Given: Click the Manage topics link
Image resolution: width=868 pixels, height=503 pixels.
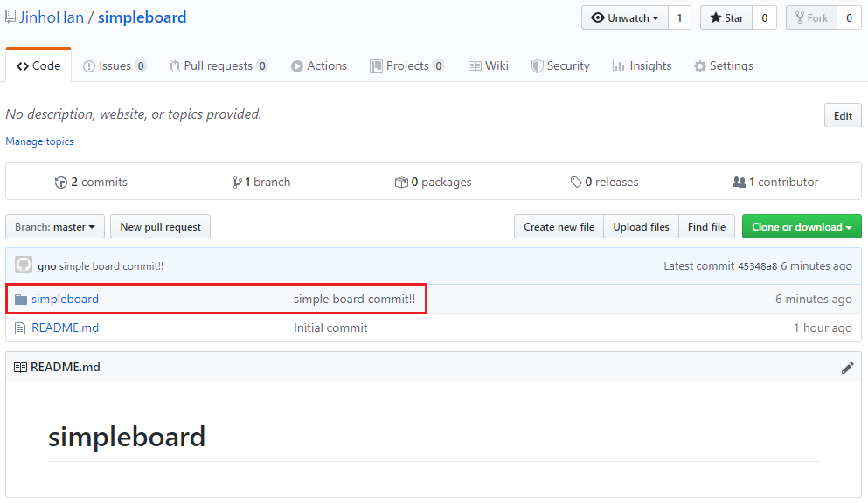Looking at the screenshot, I should pos(39,141).
